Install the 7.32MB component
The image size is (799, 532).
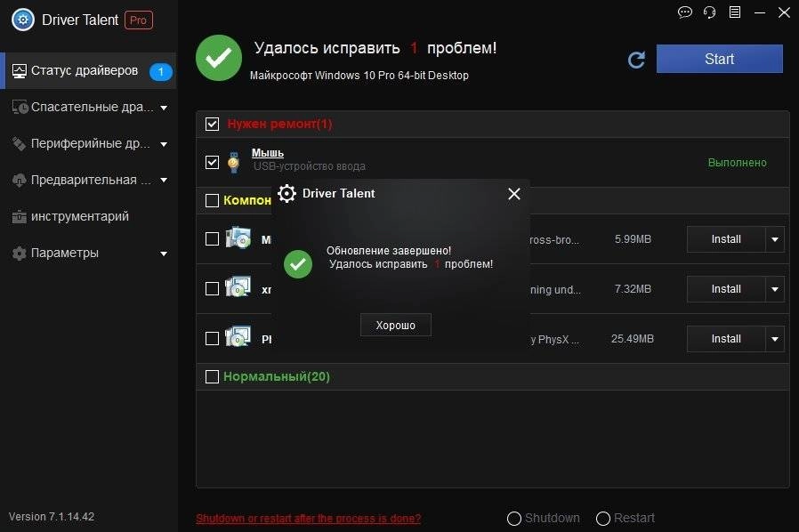pos(726,289)
